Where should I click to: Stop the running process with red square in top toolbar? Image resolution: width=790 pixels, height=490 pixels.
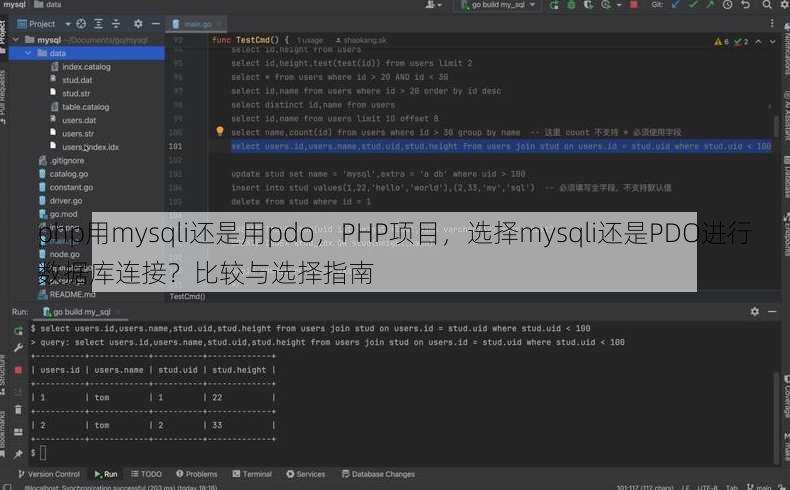pos(634,5)
